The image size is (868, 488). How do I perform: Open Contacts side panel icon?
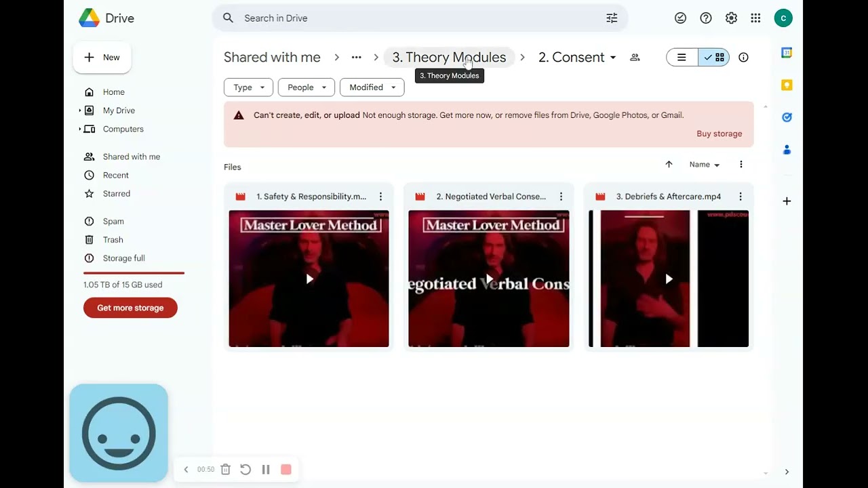click(787, 149)
